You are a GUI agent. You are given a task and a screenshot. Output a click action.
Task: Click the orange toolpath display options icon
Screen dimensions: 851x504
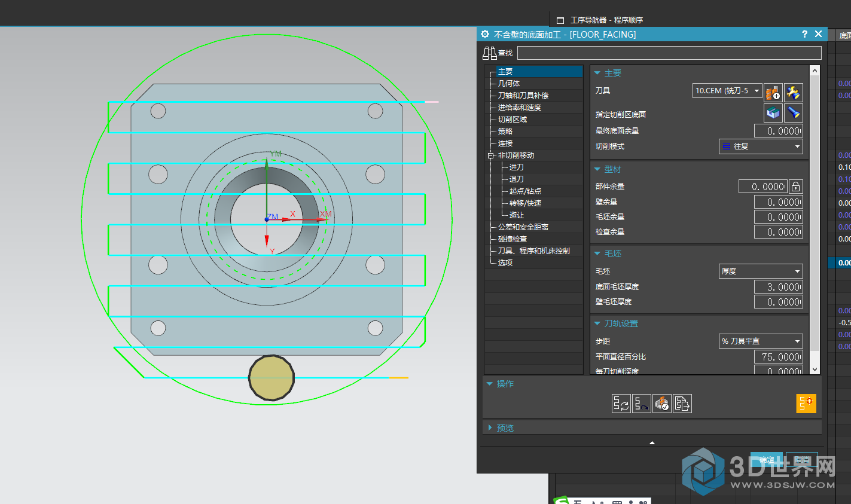click(x=806, y=404)
